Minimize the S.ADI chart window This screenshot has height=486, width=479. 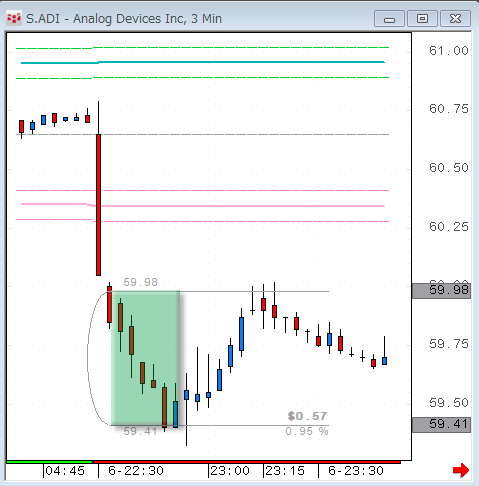click(389, 19)
